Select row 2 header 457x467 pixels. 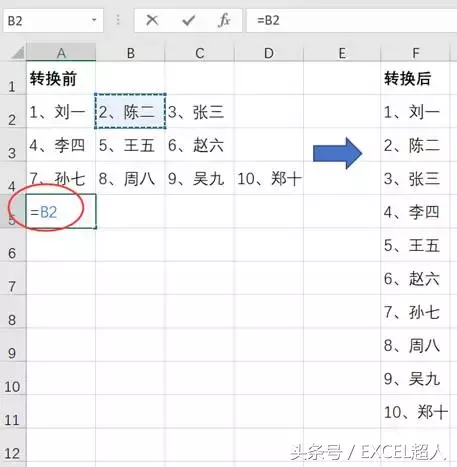[x=12, y=111]
